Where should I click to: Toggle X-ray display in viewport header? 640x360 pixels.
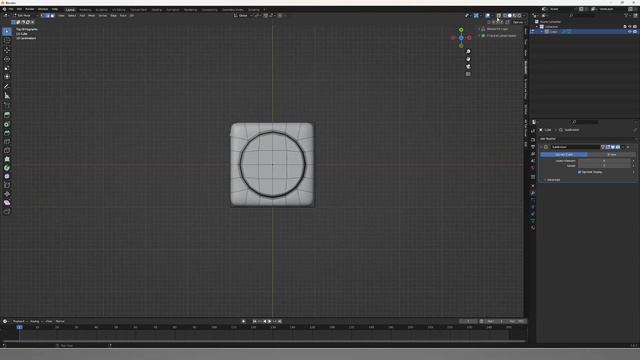point(499,16)
